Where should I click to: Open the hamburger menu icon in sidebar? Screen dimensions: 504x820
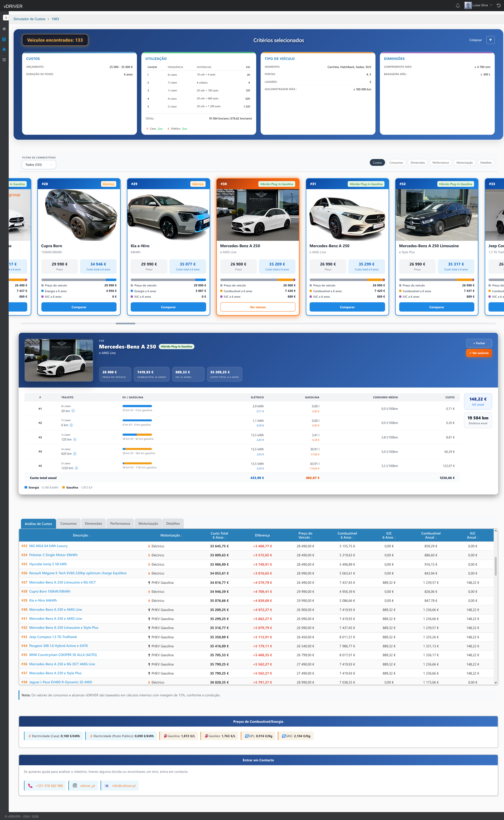(x=4, y=60)
